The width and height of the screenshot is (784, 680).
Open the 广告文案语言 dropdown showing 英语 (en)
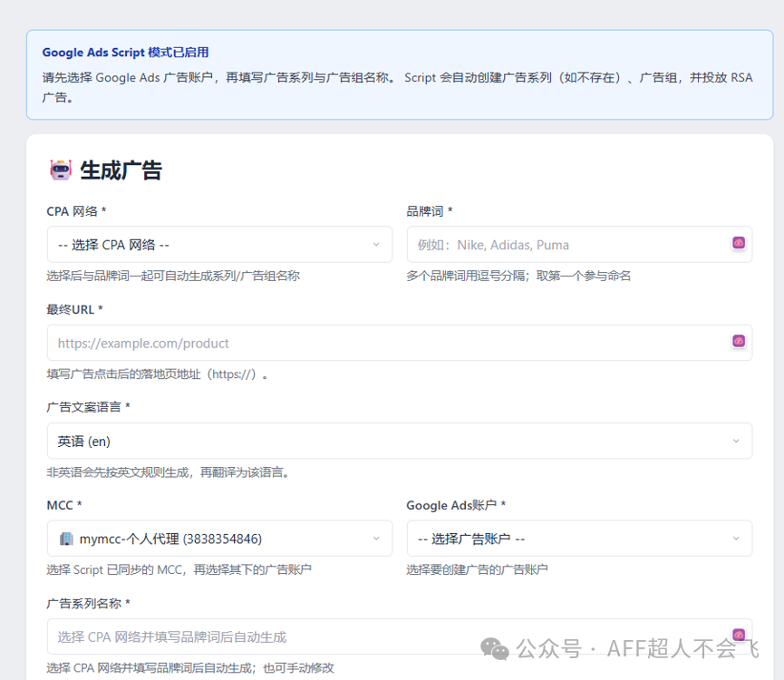click(x=400, y=441)
